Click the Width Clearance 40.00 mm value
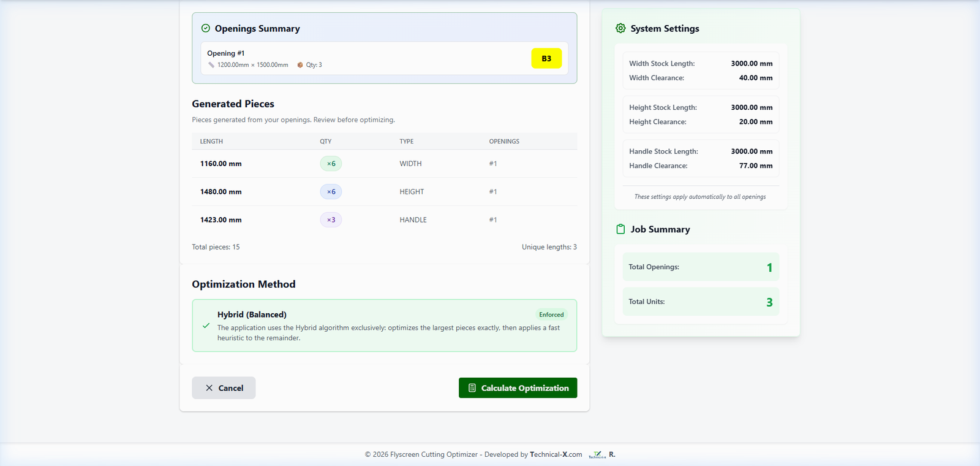Image resolution: width=980 pixels, height=466 pixels. [756, 78]
